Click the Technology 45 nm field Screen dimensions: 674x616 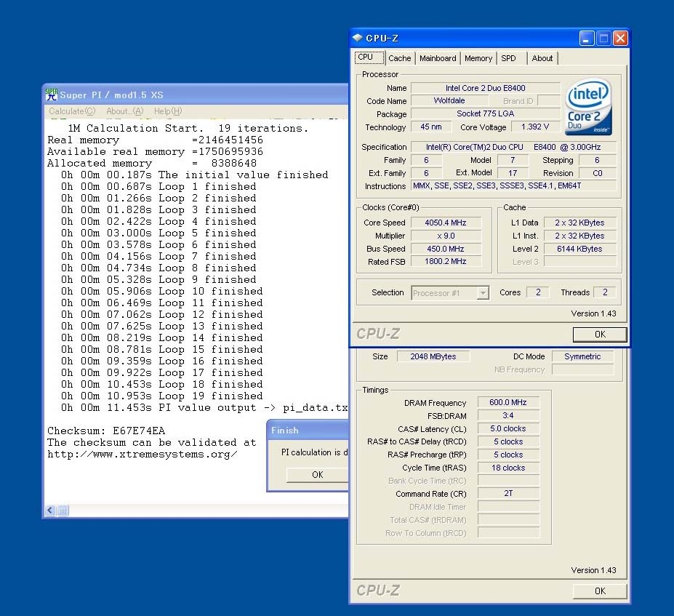point(430,127)
